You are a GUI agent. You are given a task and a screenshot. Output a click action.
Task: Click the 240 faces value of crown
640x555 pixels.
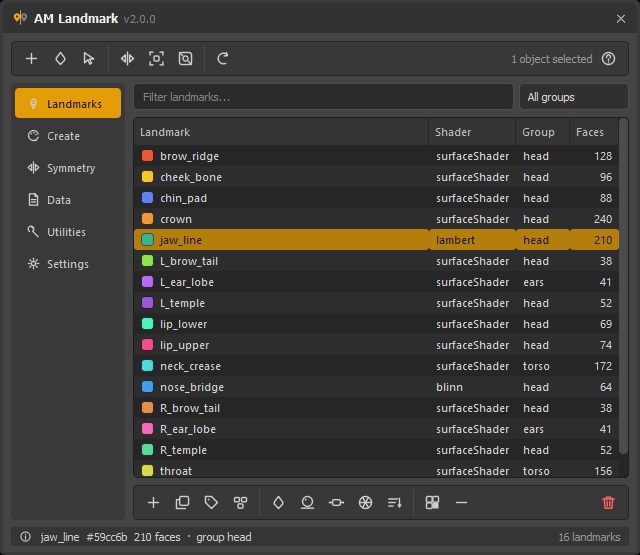(603, 219)
